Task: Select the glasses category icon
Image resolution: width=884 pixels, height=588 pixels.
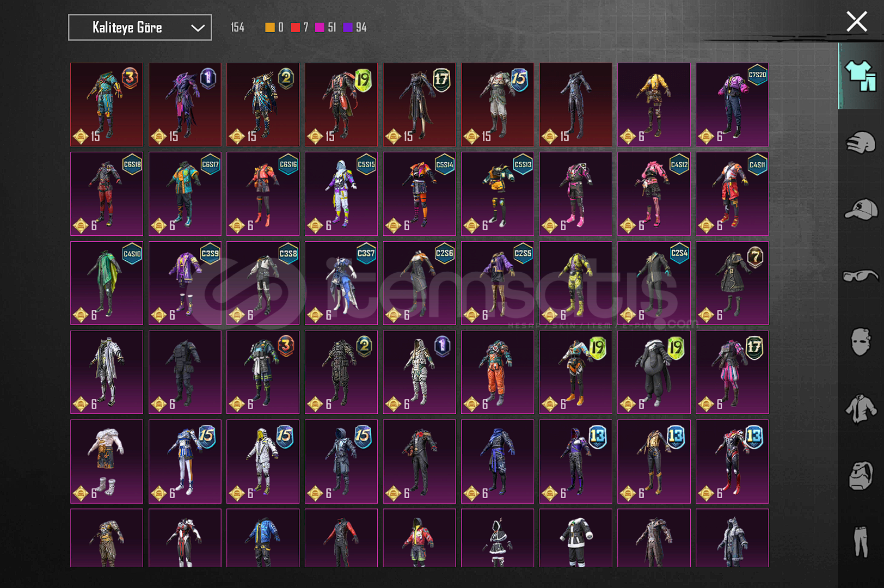Action: [861, 276]
